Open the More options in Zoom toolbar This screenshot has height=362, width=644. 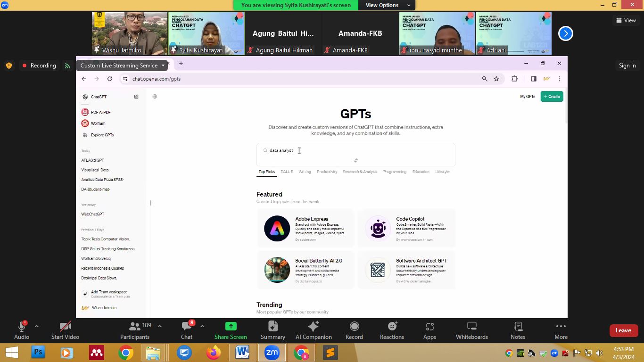561,329
